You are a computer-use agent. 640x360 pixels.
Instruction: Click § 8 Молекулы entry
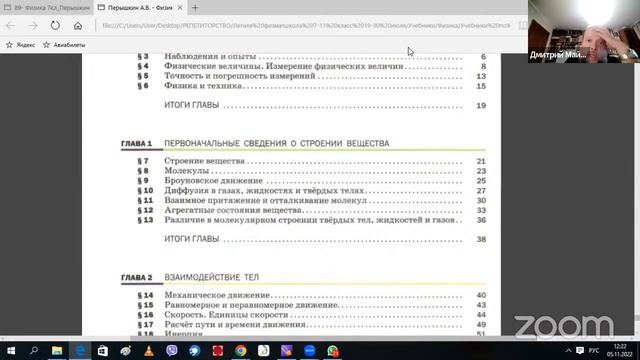point(311,171)
